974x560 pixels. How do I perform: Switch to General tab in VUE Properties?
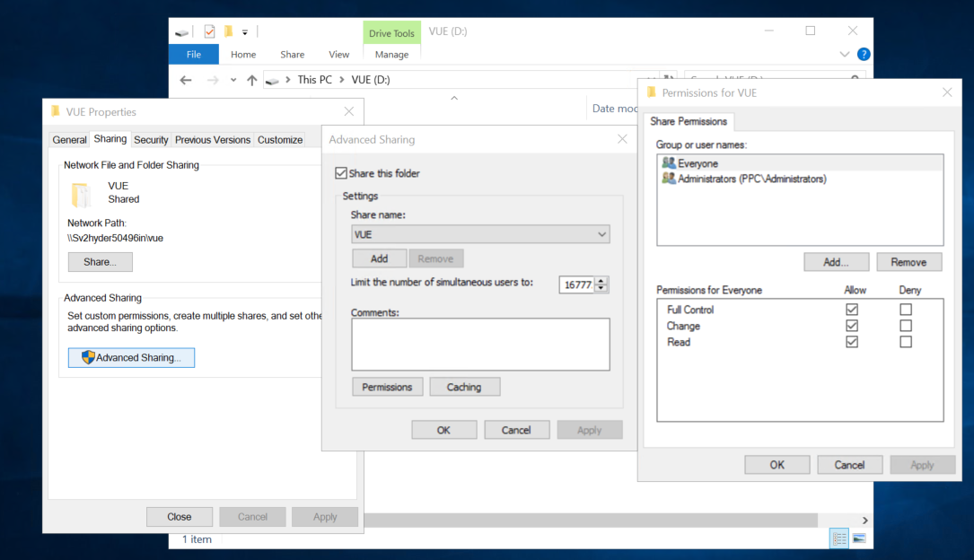click(70, 140)
